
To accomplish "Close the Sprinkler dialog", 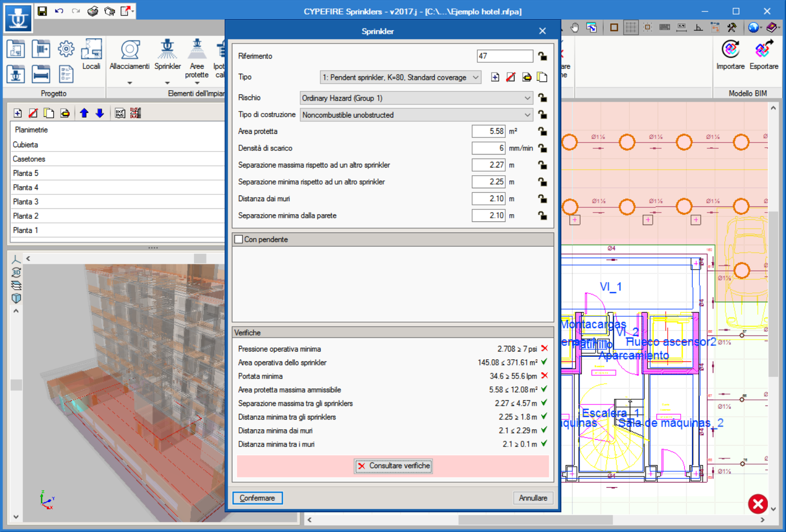I will point(542,31).
